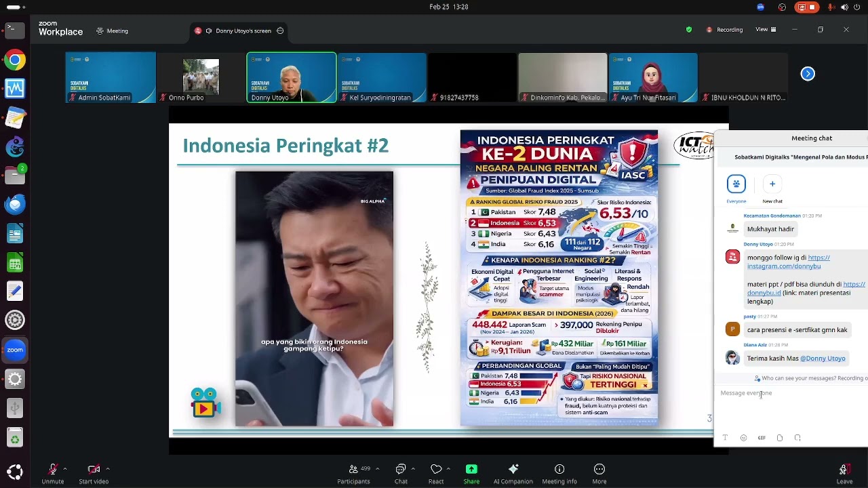This screenshot has height=488, width=868.
Task: Click the @Donny Utoyo mention
Action: (823, 359)
